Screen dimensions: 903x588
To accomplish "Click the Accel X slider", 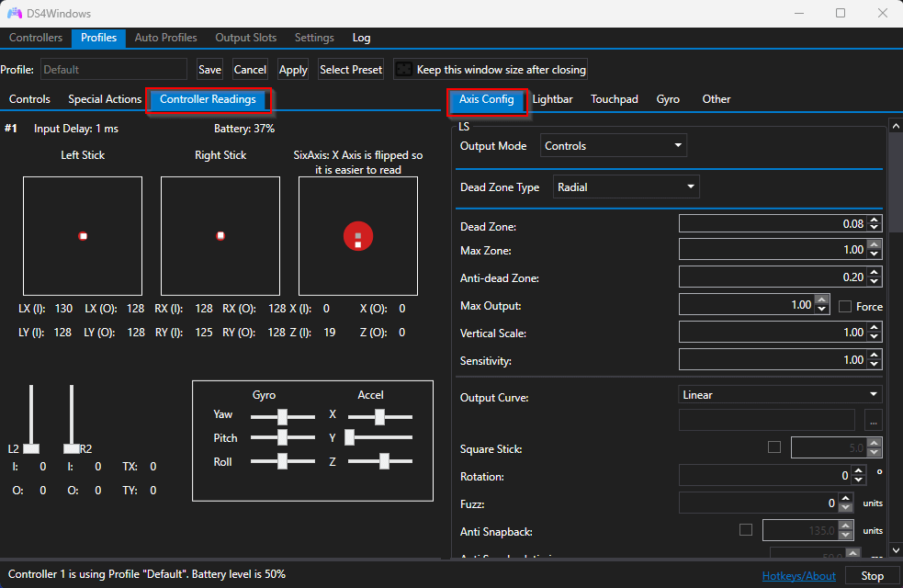I will click(x=380, y=416).
